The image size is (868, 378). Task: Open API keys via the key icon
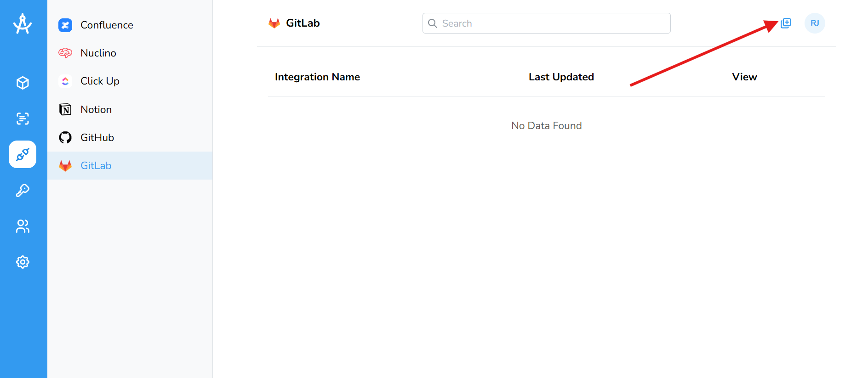point(22,190)
